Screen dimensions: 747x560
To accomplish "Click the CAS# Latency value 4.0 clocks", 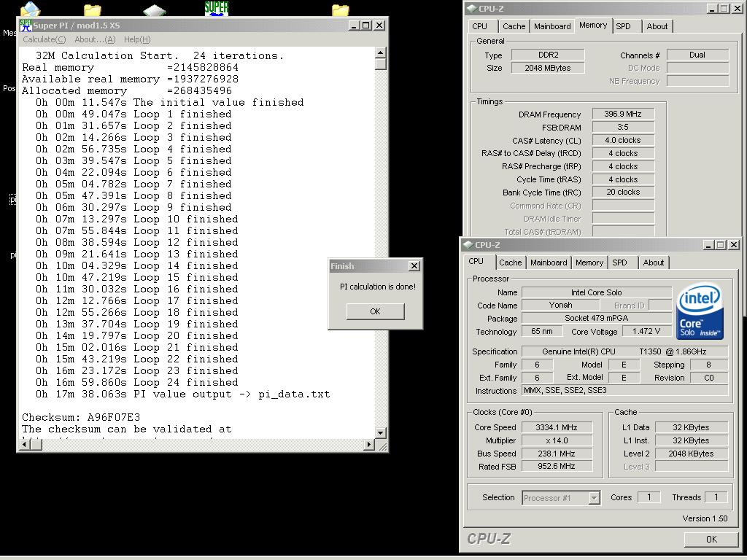I will (623, 140).
